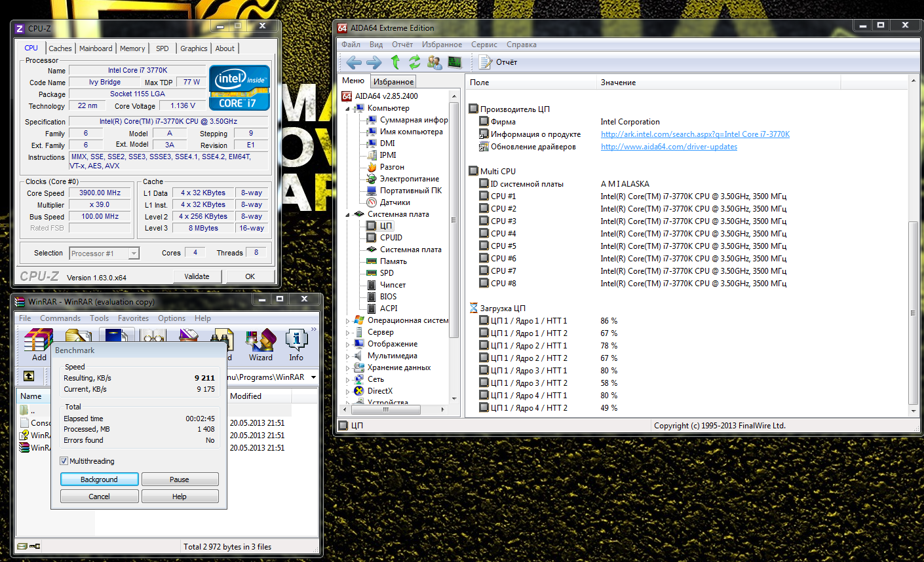Open the Справка menu in AIDA64
Screen dimensions: 924x562
[522, 45]
